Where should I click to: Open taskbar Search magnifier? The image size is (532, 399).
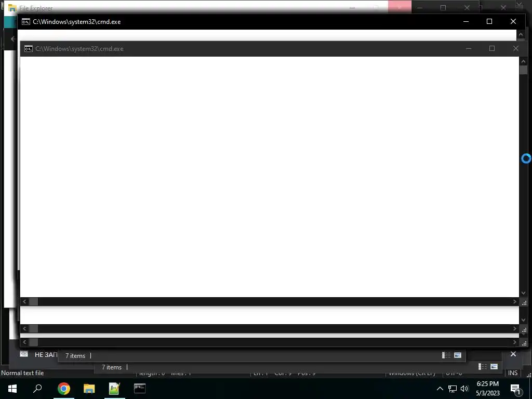coord(37,389)
